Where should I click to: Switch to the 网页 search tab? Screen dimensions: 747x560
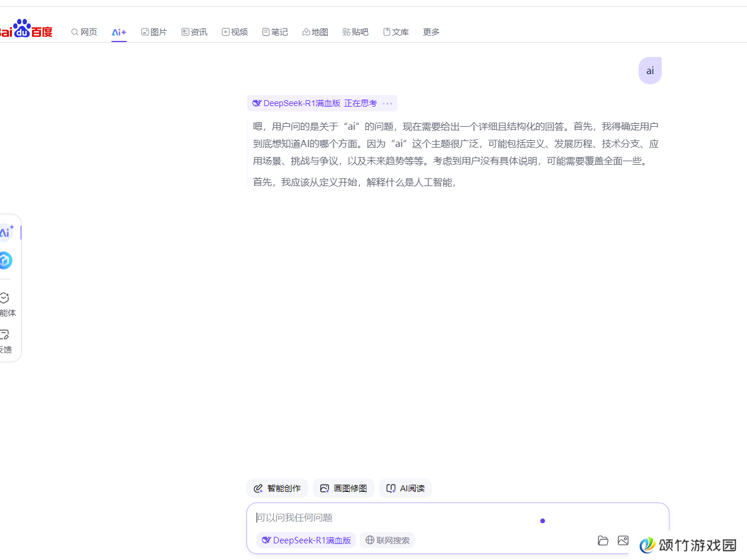coord(84,32)
